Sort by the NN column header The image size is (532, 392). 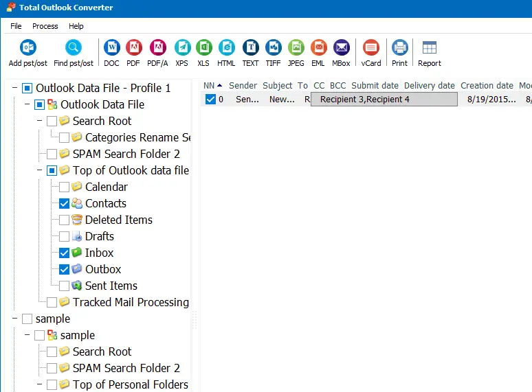coord(212,86)
